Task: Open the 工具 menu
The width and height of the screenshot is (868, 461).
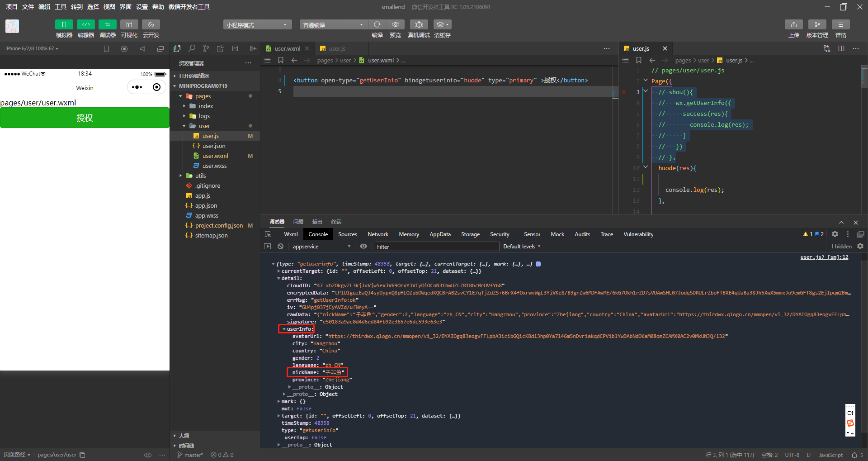Action: pos(61,7)
